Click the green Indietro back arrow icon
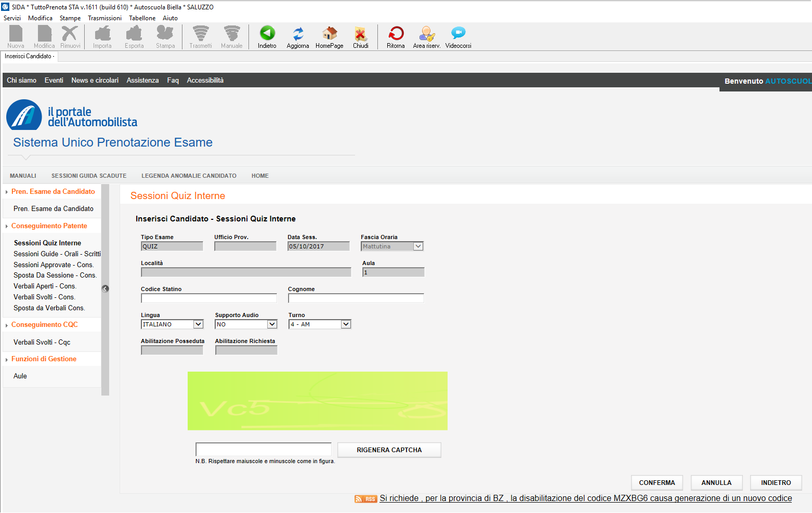The width and height of the screenshot is (812, 513). pyautogui.click(x=267, y=34)
